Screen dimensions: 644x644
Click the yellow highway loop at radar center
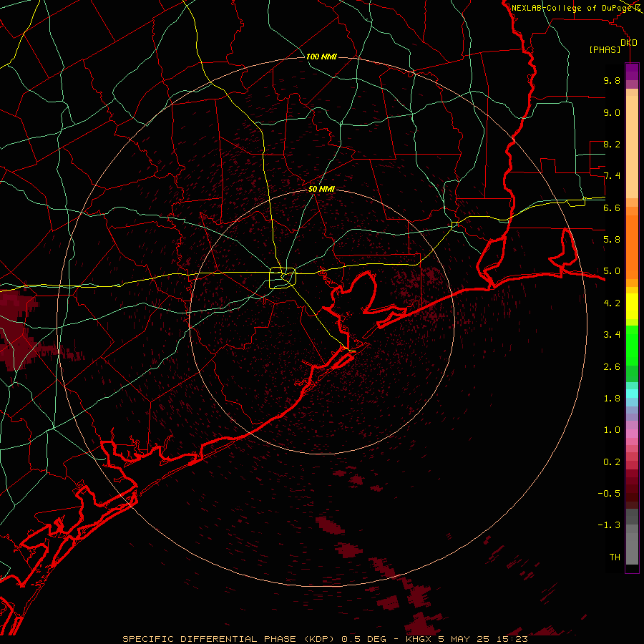(283, 278)
